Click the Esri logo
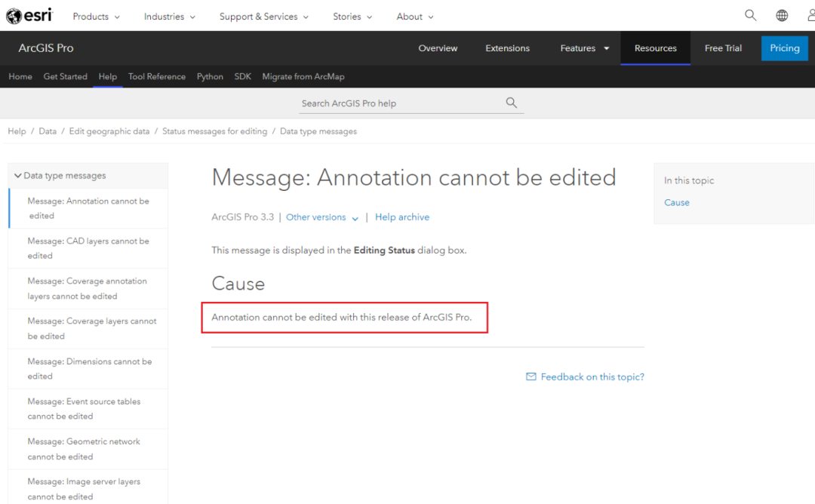This screenshot has height=504, width=815. click(x=29, y=16)
